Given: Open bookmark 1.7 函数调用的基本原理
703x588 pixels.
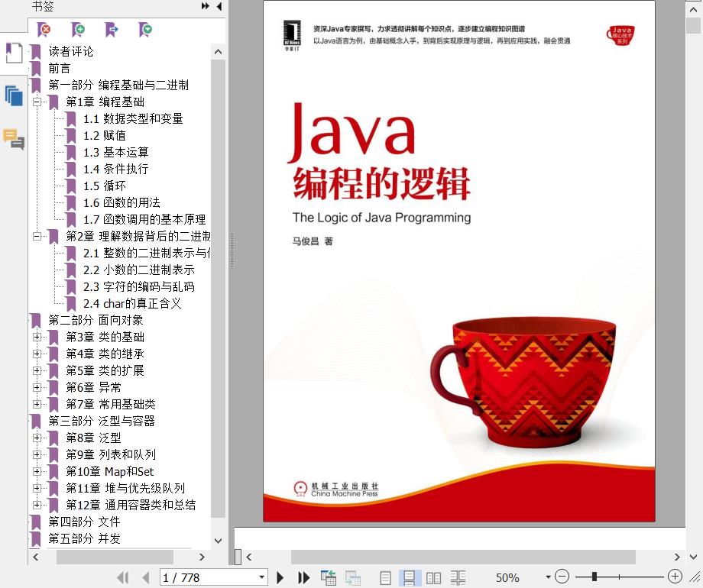Looking at the screenshot, I should (144, 220).
